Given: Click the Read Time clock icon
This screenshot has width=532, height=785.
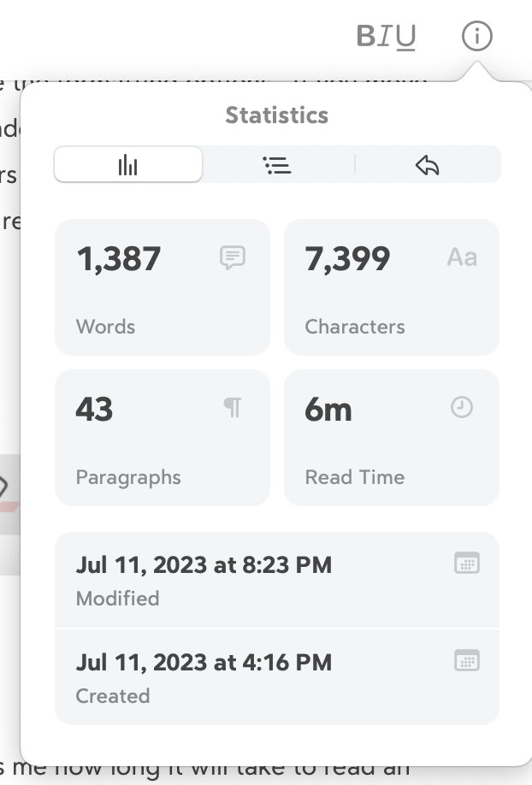Looking at the screenshot, I should click(x=462, y=408).
